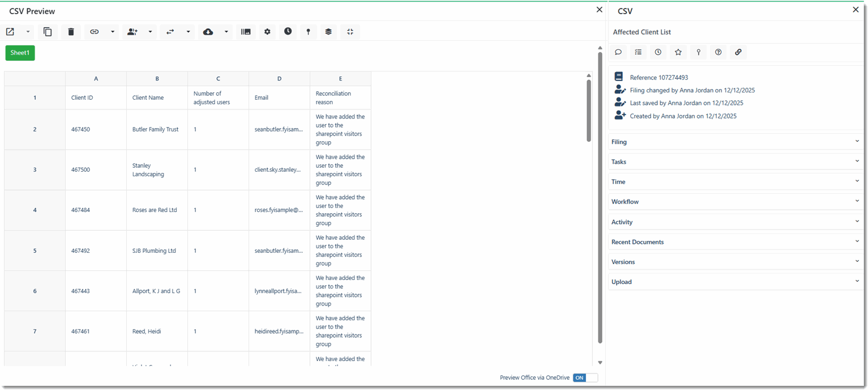The image size is (868, 390).
Task: Click Reed, Heidi cell
Action: click(x=157, y=331)
